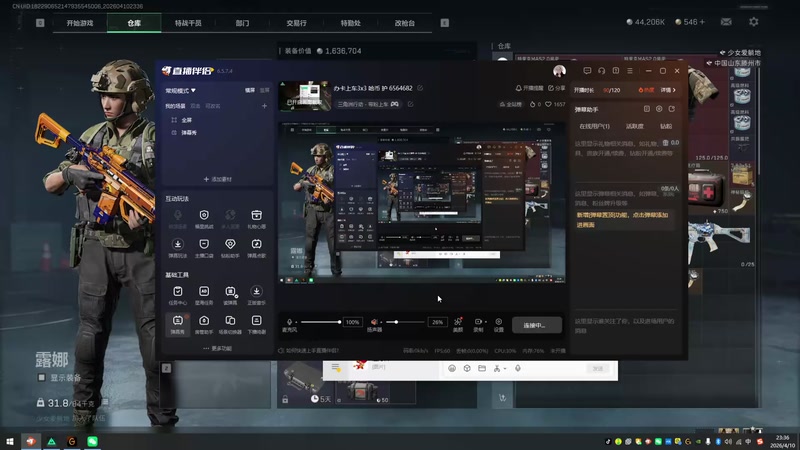The height and width of the screenshot is (450, 800).
Task: Open the 房管助手 tool icon
Action: [204, 320]
